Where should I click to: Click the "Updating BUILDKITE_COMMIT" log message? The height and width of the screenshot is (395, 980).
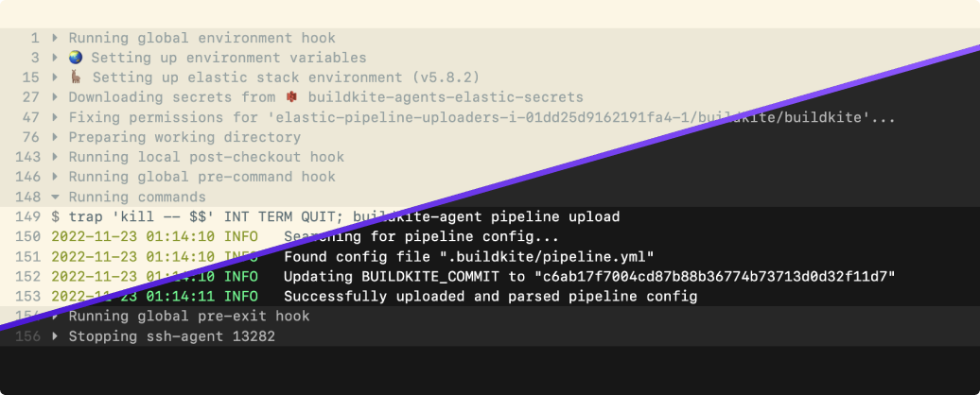click(x=588, y=276)
